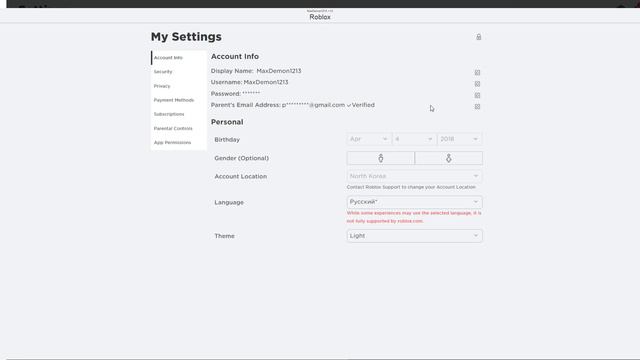Viewport: 640px width, 360px height.
Task: Click the lock icon beside My Settings
Action: click(478, 37)
